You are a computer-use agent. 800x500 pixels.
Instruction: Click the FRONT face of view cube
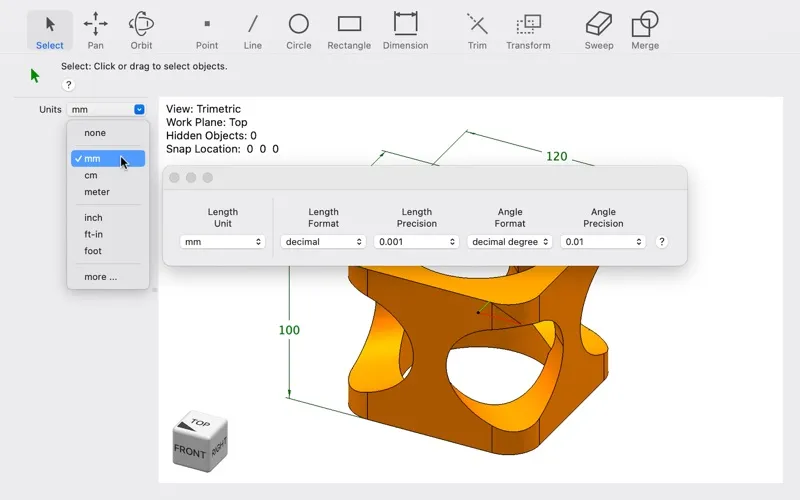click(x=190, y=451)
